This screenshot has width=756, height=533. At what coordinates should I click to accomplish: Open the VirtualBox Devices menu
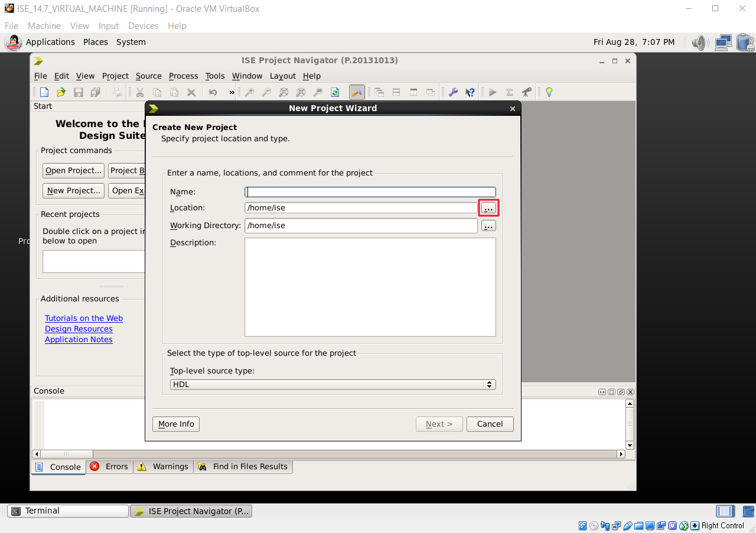tap(143, 26)
